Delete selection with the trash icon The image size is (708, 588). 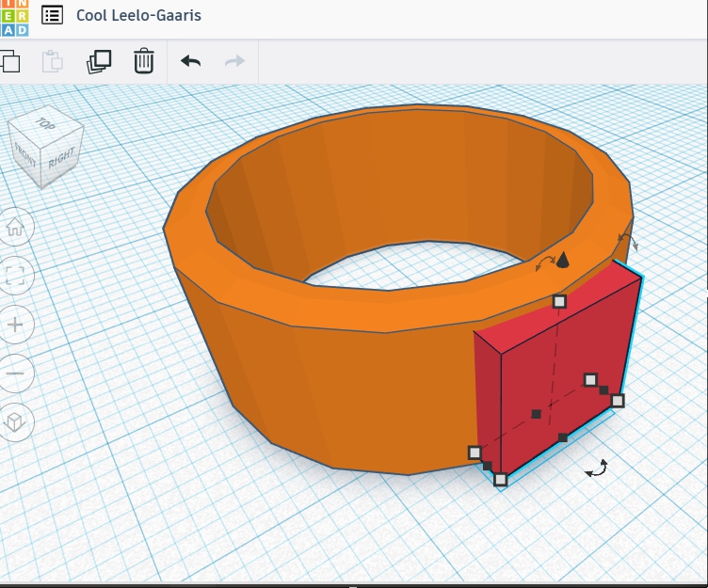point(143,62)
